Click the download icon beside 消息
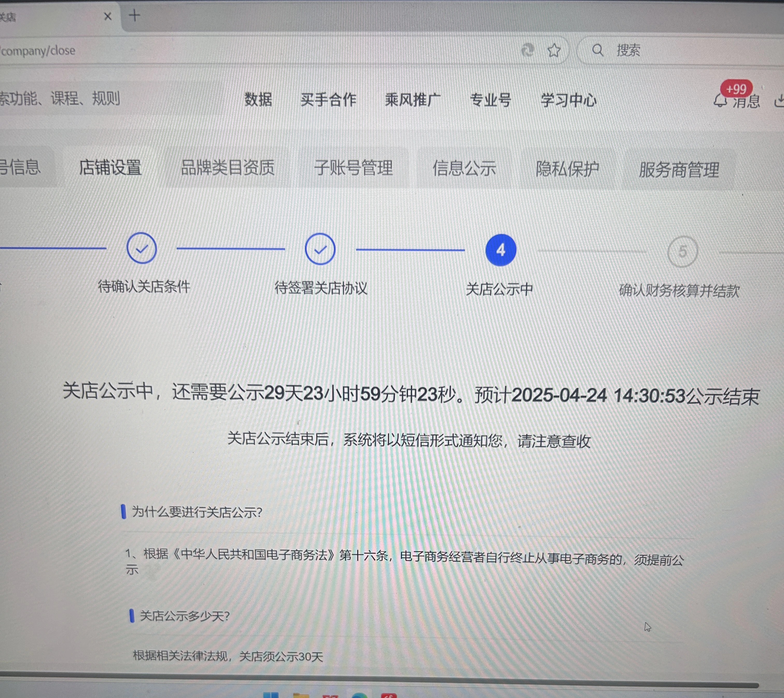784x698 pixels. pyautogui.click(x=779, y=101)
